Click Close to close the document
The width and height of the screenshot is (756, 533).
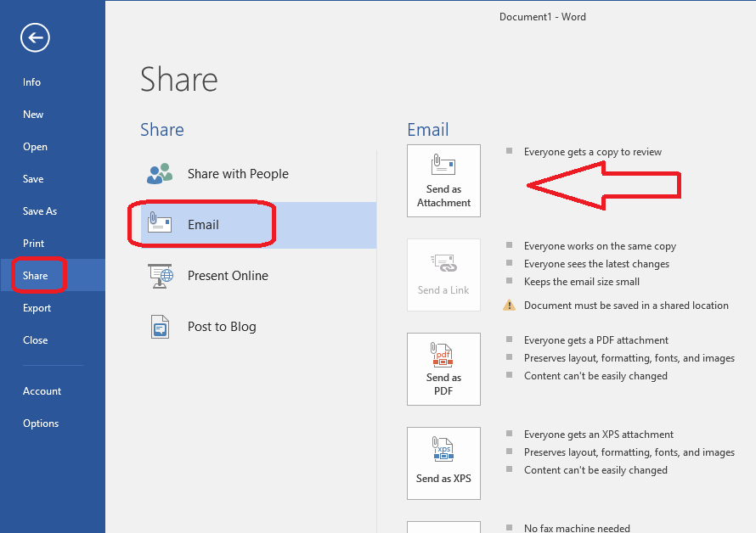(x=35, y=339)
